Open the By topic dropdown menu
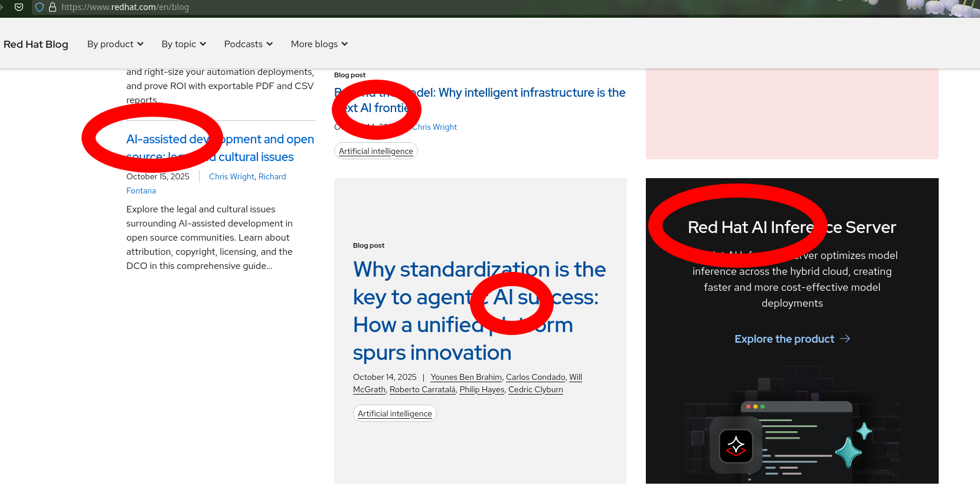980x499 pixels. click(x=184, y=44)
